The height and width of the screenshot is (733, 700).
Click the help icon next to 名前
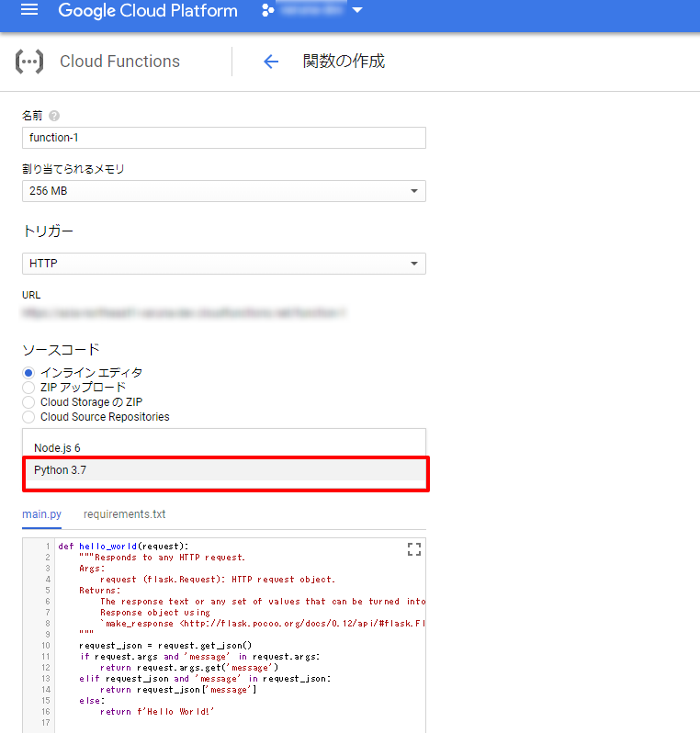click(54, 116)
